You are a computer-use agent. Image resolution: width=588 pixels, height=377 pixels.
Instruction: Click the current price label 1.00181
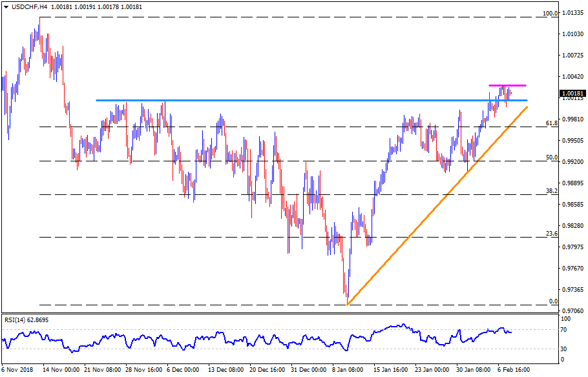tap(573, 93)
